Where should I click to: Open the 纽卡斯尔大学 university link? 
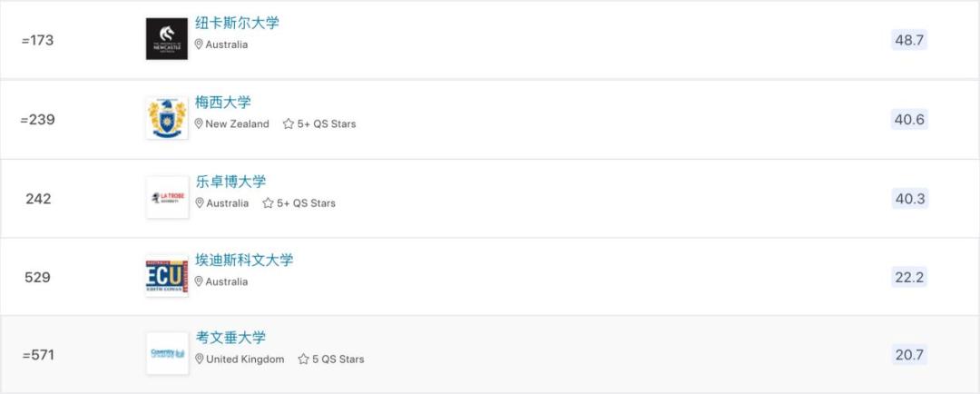coord(237,23)
